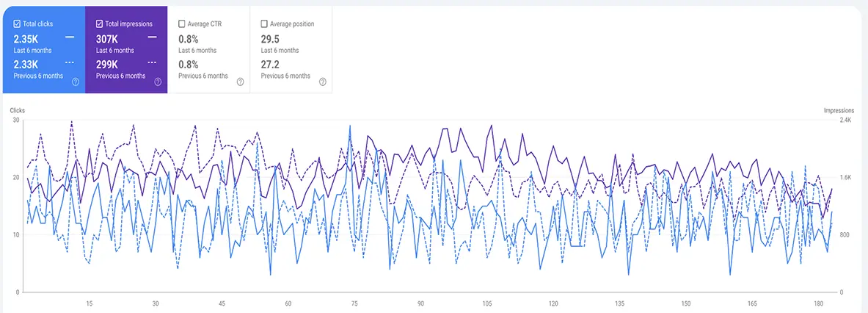Open help icon in Total impressions card
868x313 pixels.
point(157,82)
